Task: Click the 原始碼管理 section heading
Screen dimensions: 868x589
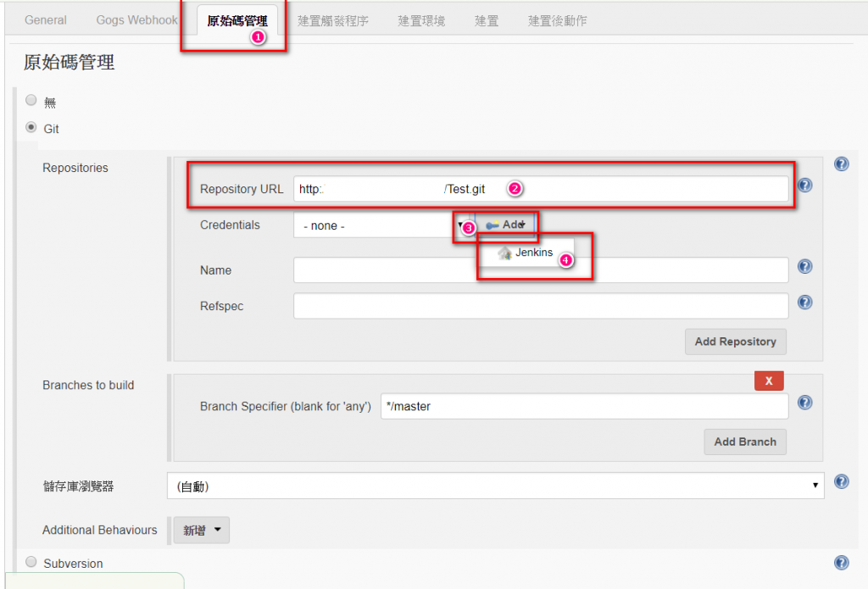Action: click(x=69, y=62)
